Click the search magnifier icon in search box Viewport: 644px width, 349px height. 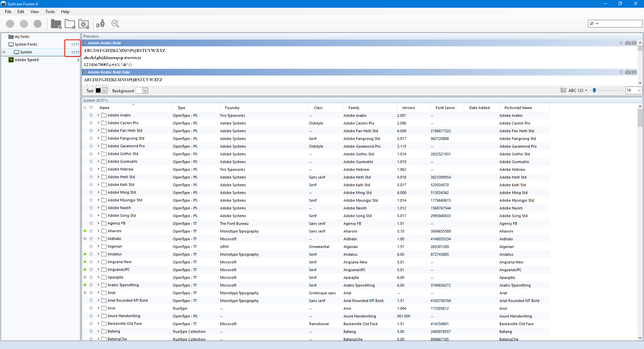point(592,23)
